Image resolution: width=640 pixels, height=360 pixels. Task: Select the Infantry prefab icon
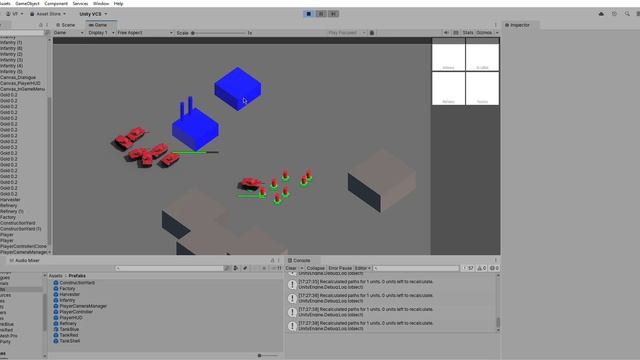click(x=56, y=300)
